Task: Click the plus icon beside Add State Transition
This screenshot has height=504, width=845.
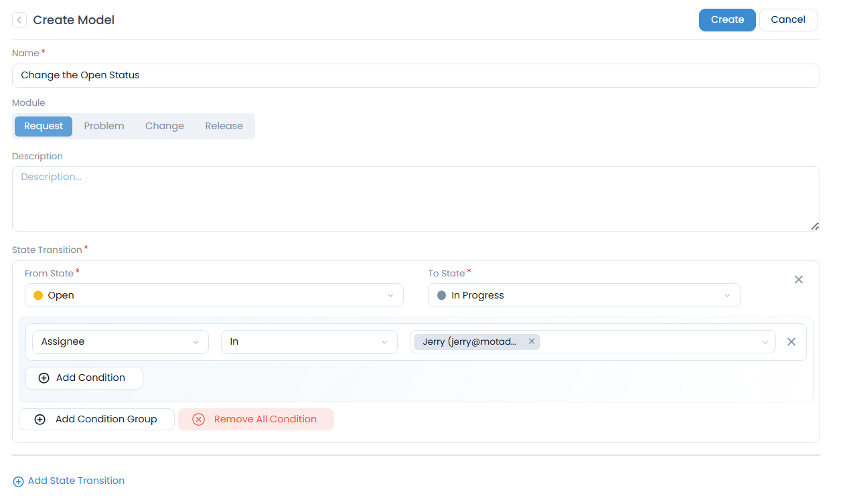Action: click(19, 481)
